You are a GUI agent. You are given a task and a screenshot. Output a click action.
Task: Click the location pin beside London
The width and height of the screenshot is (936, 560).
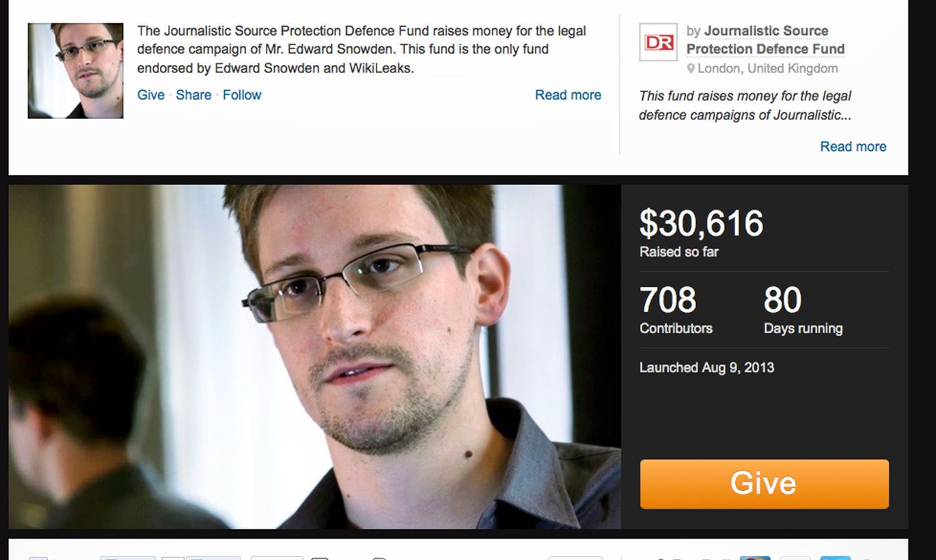pyautogui.click(x=691, y=69)
